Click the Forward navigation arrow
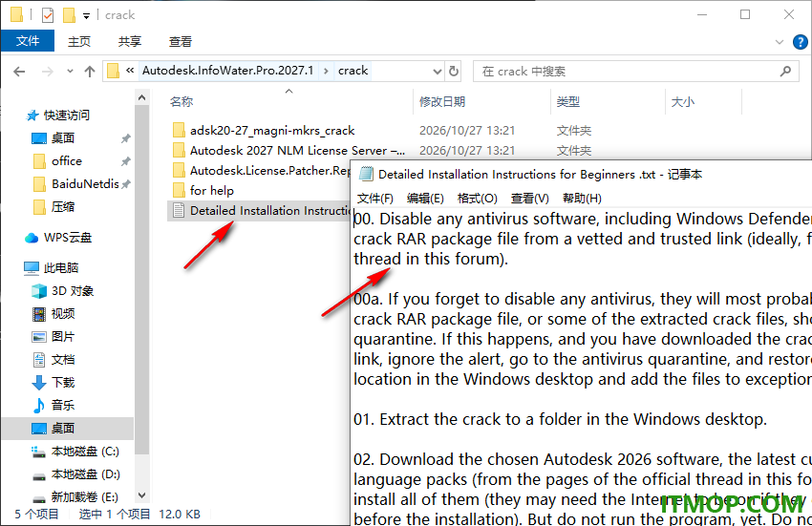 pos(47,72)
